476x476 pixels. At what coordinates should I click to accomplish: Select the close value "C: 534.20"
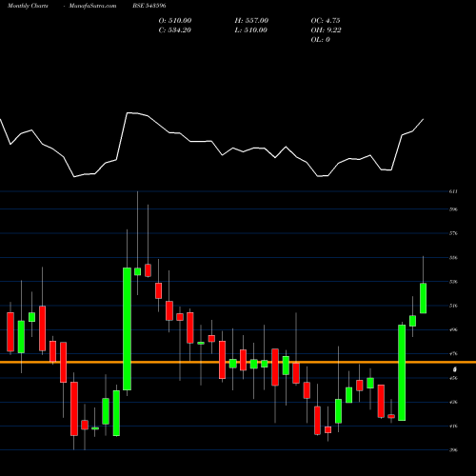point(175,30)
